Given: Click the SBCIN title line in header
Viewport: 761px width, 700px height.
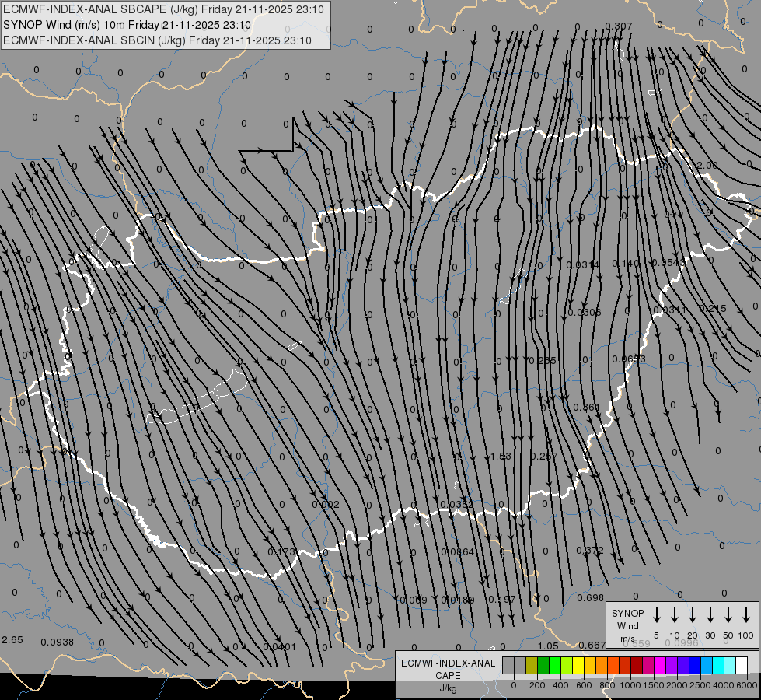Looking at the screenshot, I should [157, 40].
